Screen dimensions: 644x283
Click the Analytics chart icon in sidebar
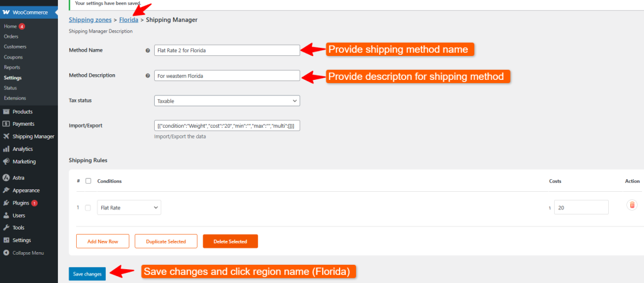[x=6, y=149]
